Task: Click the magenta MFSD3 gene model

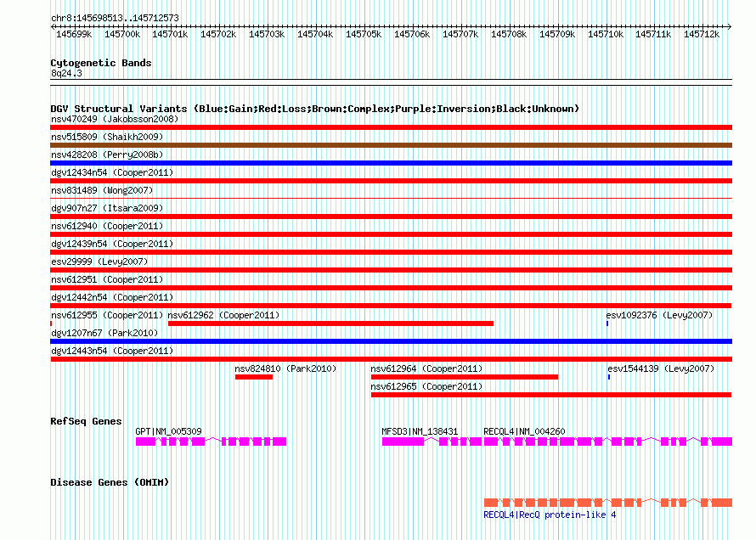Action: coord(432,442)
